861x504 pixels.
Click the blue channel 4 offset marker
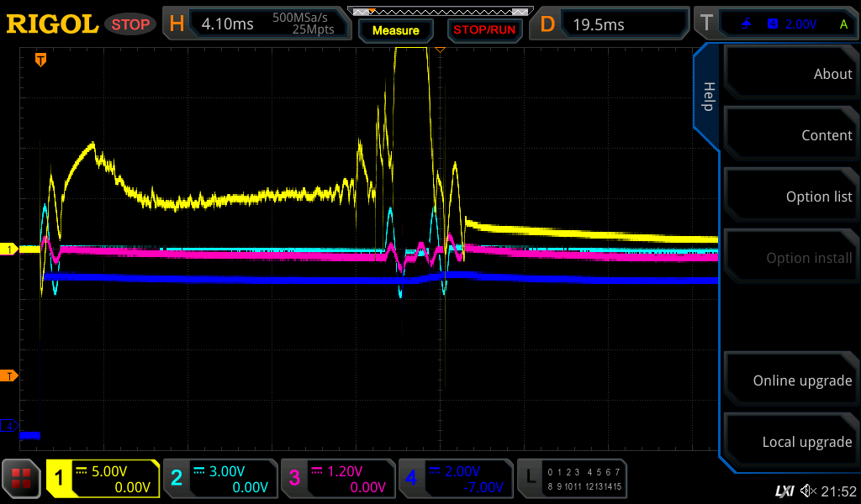tap(9, 426)
